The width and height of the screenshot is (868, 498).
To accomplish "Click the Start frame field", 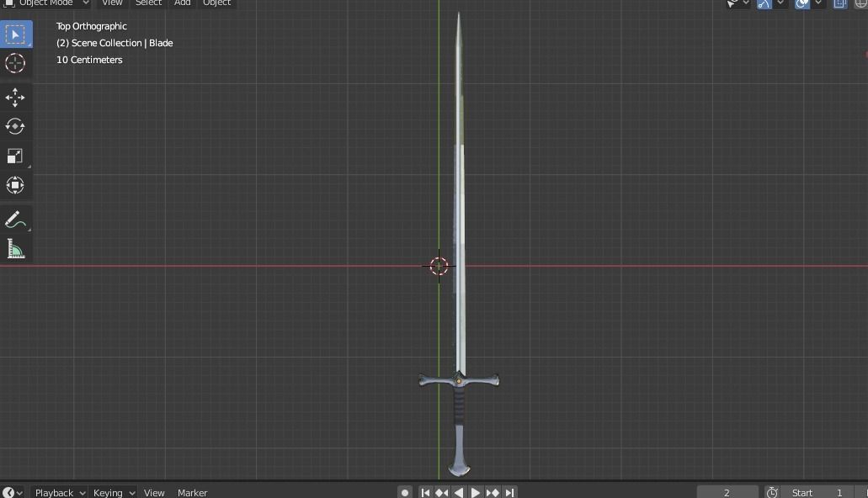I will (x=819, y=492).
